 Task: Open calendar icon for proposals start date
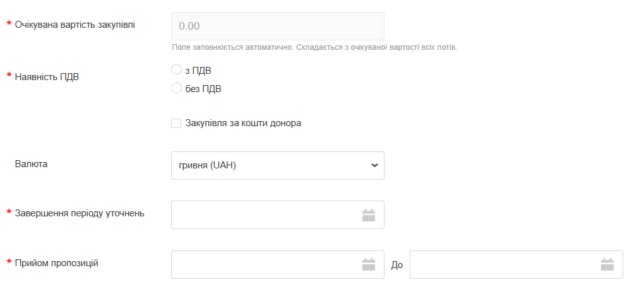click(x=369, y=264)
